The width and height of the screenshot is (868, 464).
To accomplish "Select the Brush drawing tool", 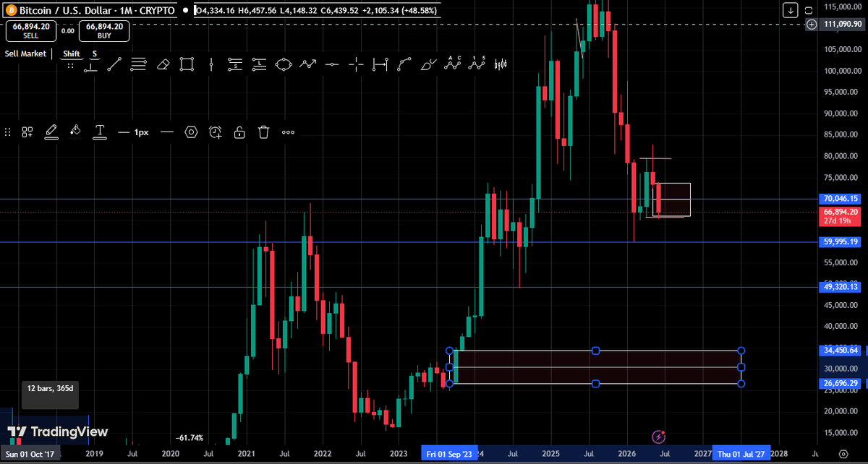I will tap(428, 64).
